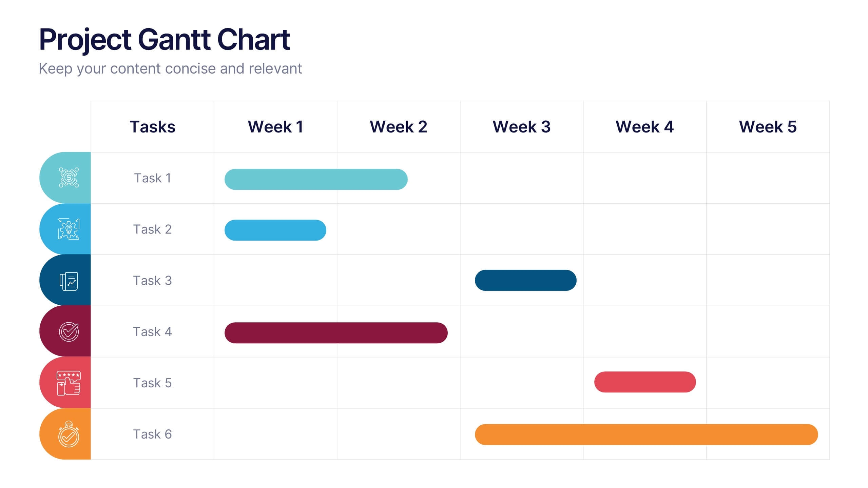Click the Project Gantt Chart title
Image resolution: width=868 pixels, height=488 pixels.
[x=165, y=39]
